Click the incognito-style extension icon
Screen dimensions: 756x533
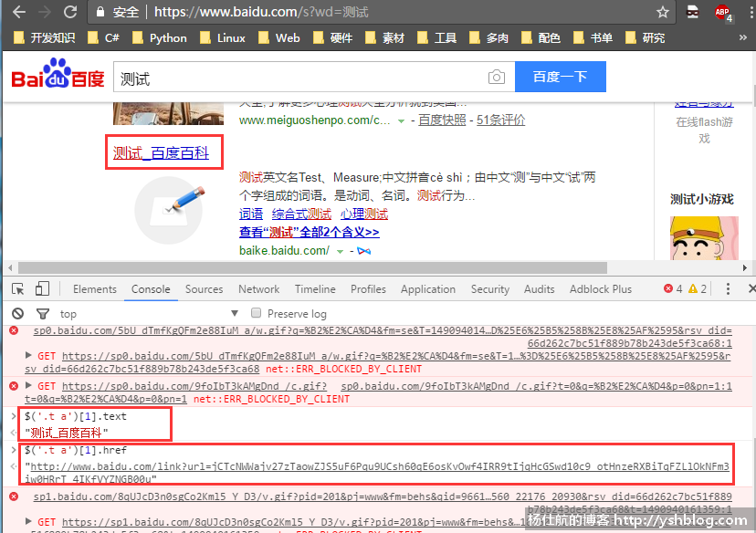(692, 12)
